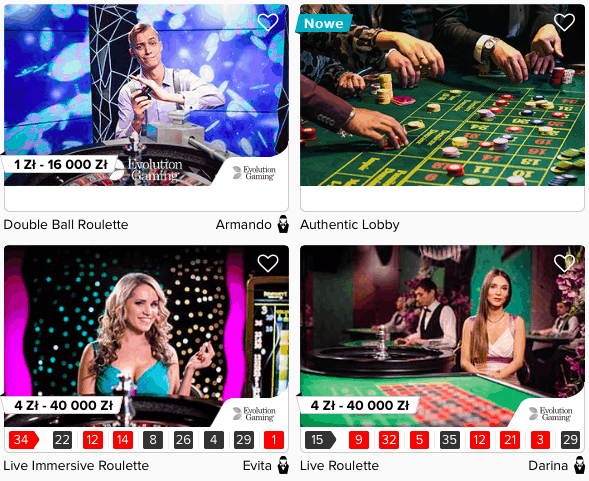Image resolution: width=589 pixels, height=481 pixels.
Task: Favorite Live Immersive Roulette with heart
Action: (x=268, y=263)
